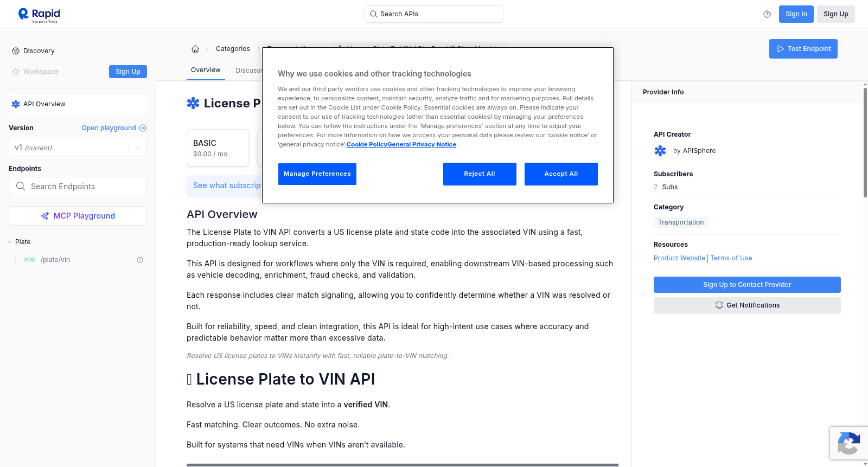Click Reject All cookies
868x467 pixels.
point(480,174)
